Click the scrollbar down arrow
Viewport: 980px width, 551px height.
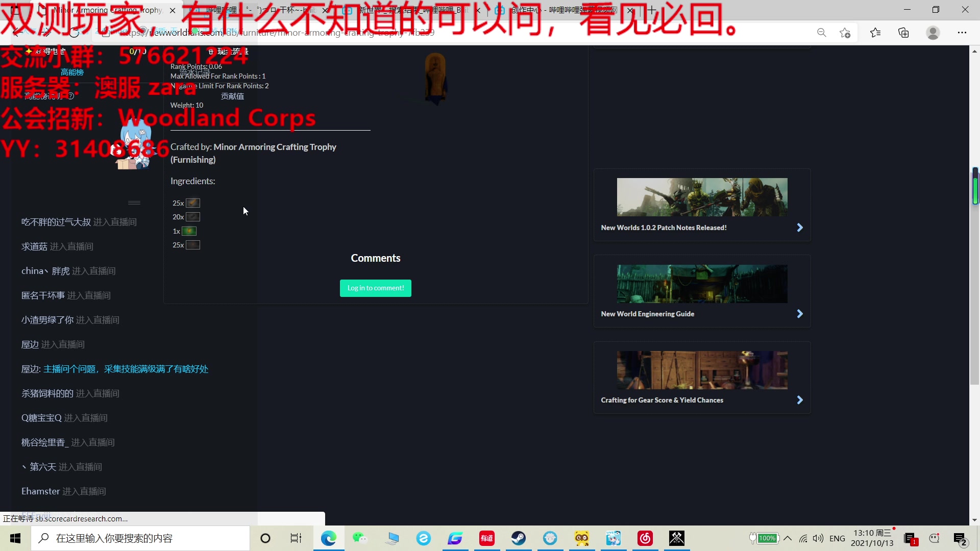coord(974,520)
